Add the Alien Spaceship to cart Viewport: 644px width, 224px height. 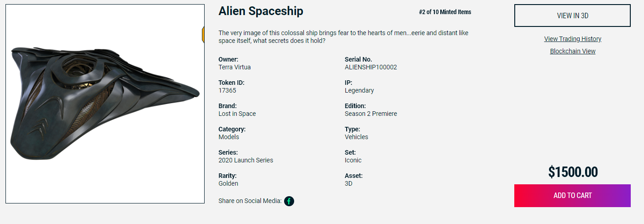click(572, 196)
